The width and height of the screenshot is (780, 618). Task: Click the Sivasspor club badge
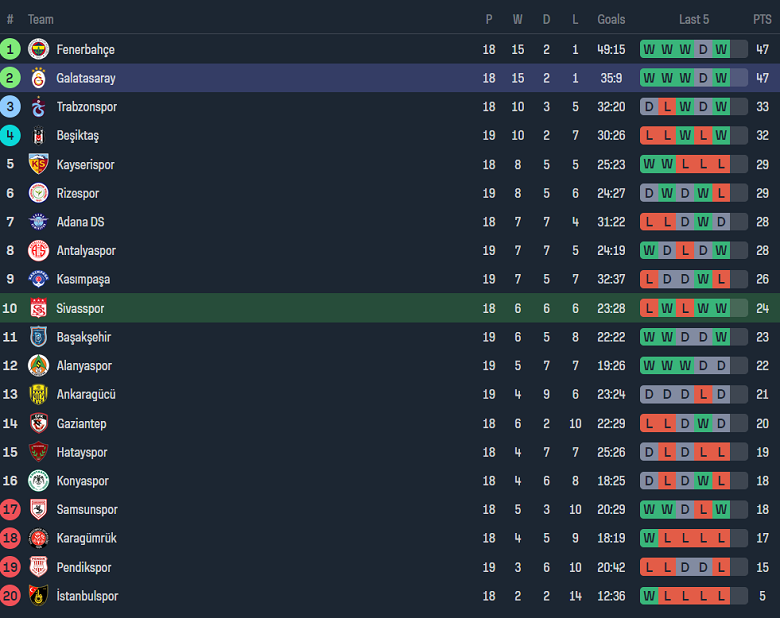point(38,309)
